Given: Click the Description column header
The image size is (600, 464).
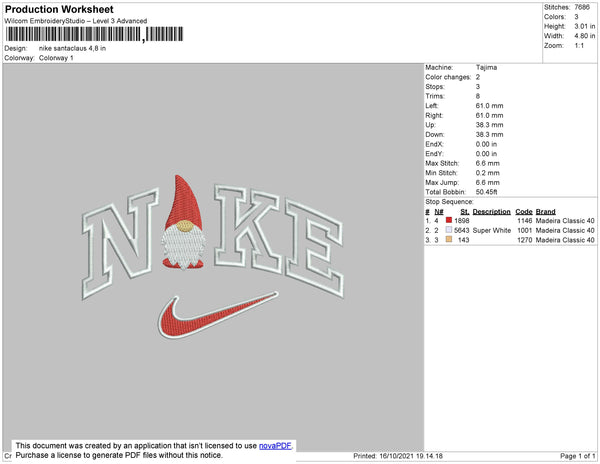Looking at the screenshot, I should coord(491,212).
